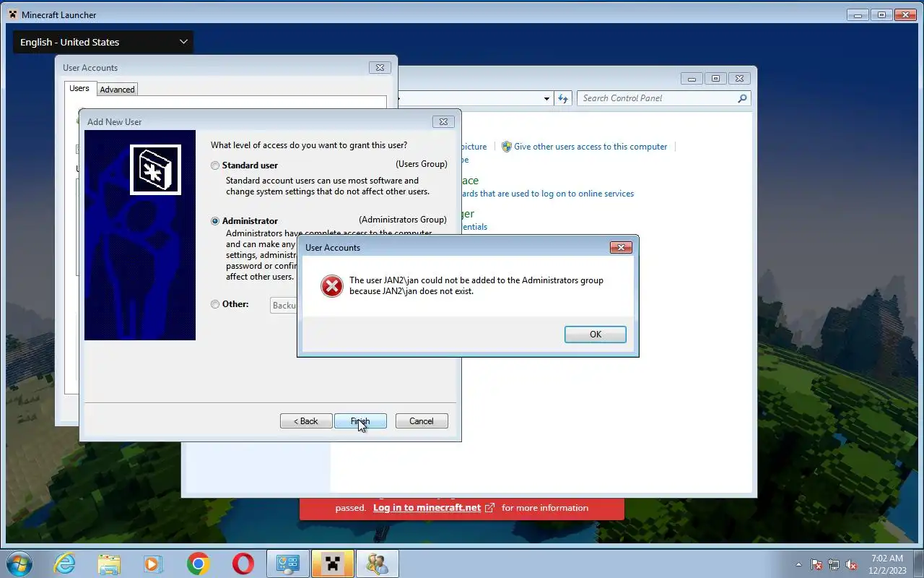Viewport: 924px width, 578px height.
Task: Launch Internet Explorer from taskbar
Action: [x=65, y=564]
